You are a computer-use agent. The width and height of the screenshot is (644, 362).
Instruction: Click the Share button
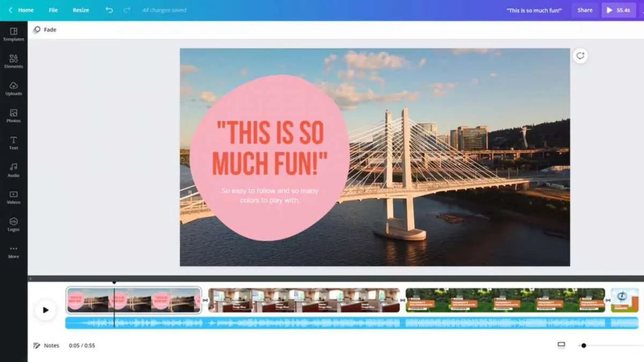click(584, 10)
